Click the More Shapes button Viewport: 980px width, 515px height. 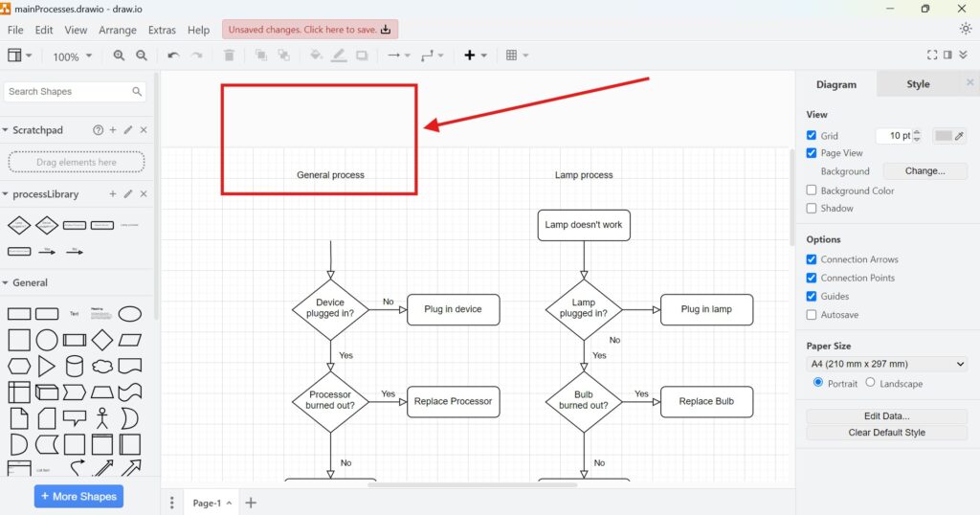[x=78, y=496]
